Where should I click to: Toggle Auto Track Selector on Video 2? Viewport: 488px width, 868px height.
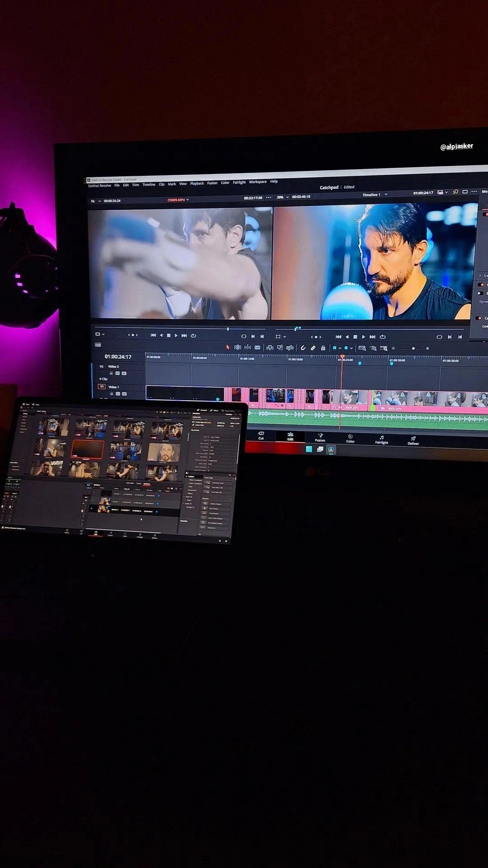pos(117,373)
